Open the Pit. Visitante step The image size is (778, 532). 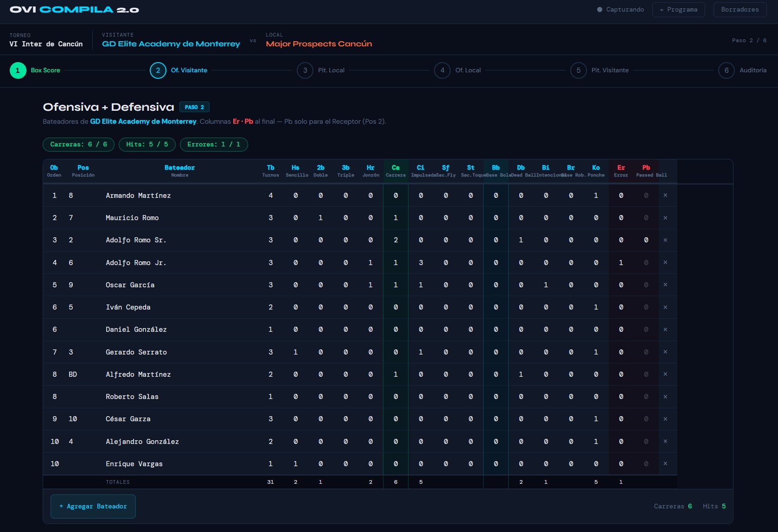[x=599, y=70]
